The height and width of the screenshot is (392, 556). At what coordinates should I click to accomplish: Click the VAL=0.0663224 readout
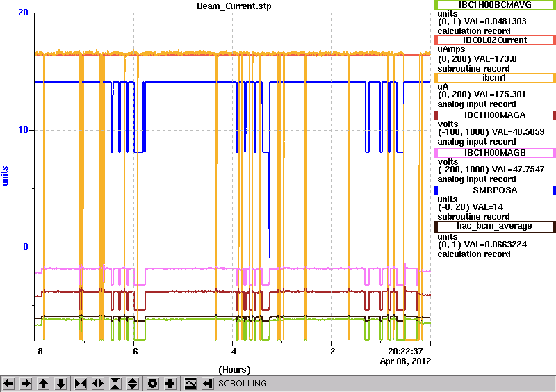[495, 245]
